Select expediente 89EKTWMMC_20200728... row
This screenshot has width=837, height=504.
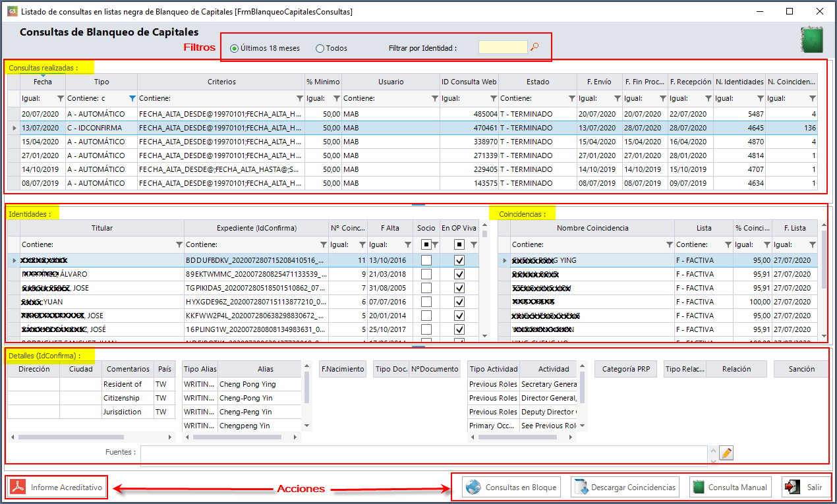(x=244, y=274)
